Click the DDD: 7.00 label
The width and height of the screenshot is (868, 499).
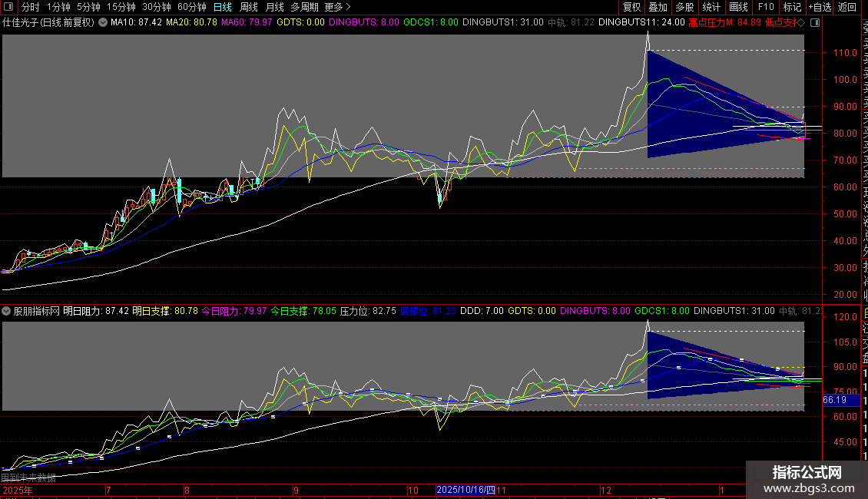click(482, 311)
